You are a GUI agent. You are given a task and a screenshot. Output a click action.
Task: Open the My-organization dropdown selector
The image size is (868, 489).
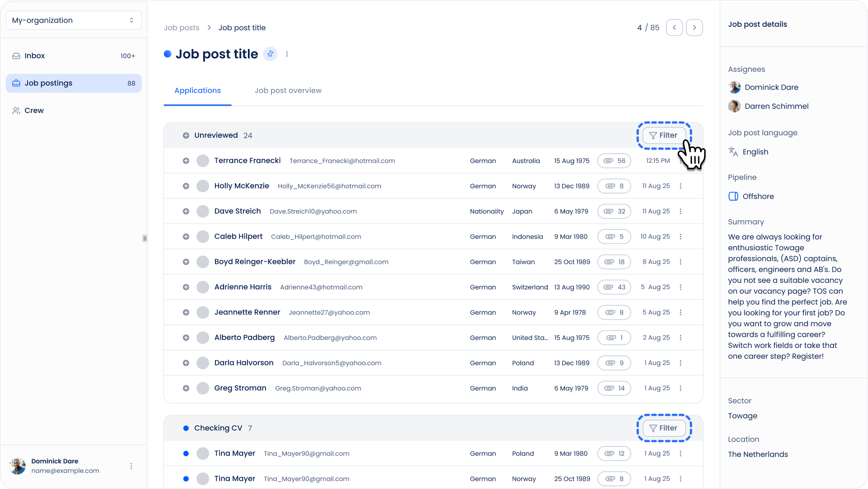point(74,20)
